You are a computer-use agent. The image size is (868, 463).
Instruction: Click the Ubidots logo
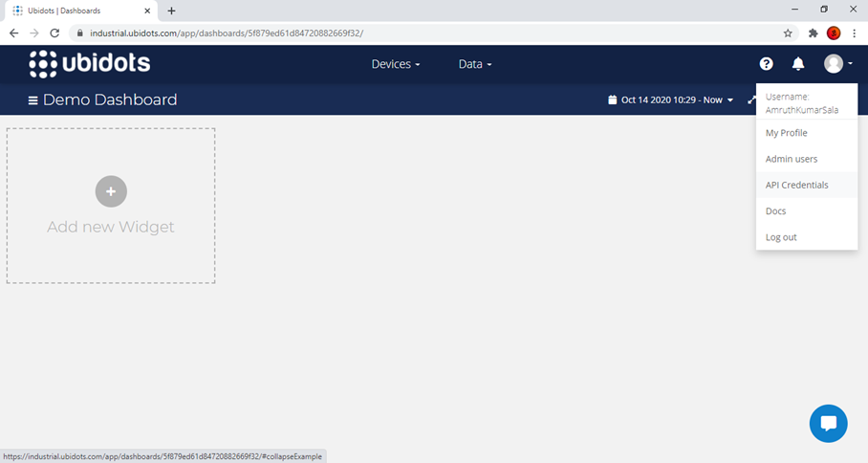pyautogui.click(x=90, y=64)
